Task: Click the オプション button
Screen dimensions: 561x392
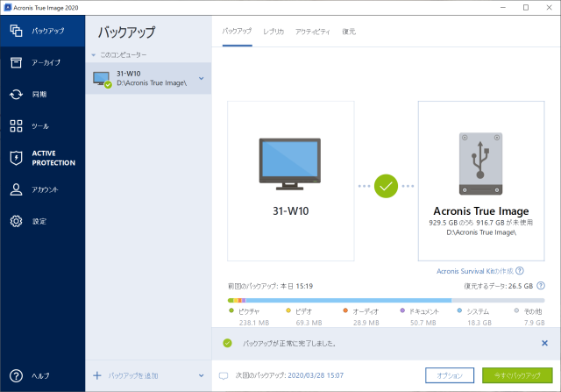Action: coord(450,375)
